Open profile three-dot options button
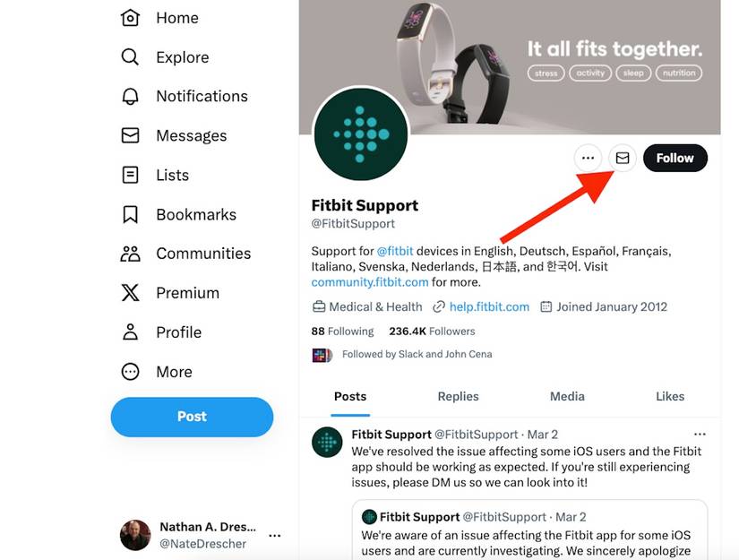739x560 pixels. [588, 159]
